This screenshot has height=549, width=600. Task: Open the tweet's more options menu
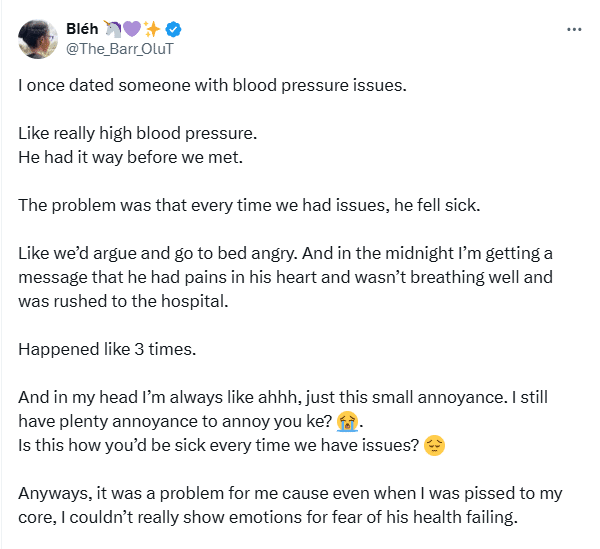pos(573,29)
